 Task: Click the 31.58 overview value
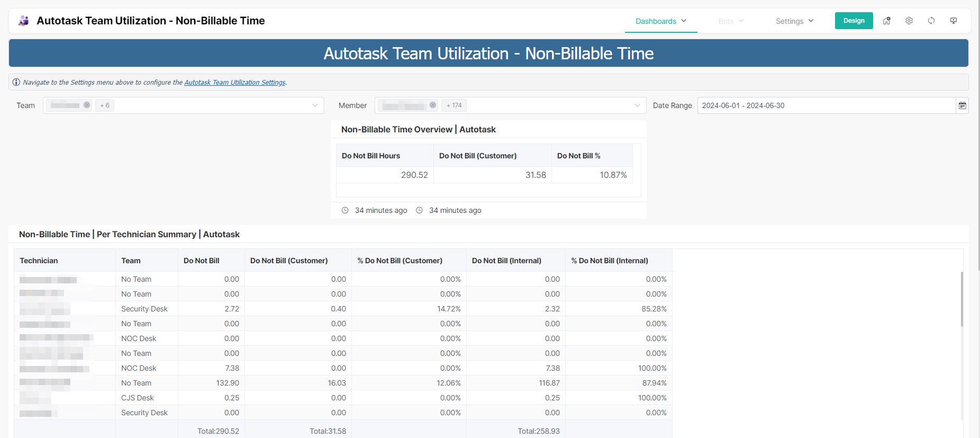[x=536, y=175]
